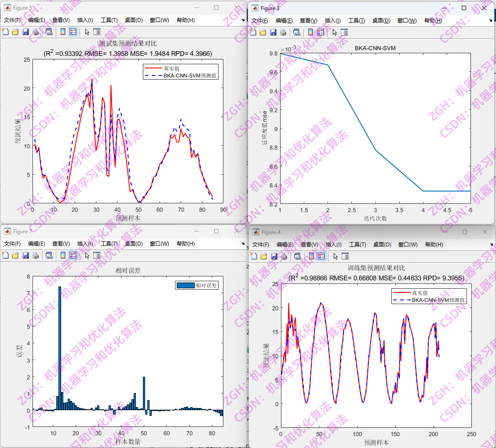496x448 pixels.
Task: Open 文件(F) menu in Figure 5
Action: click(x=12, y=20)
